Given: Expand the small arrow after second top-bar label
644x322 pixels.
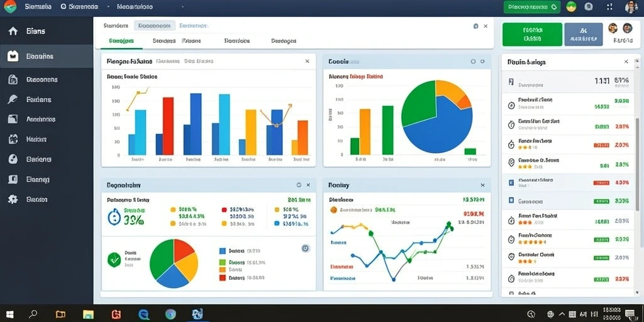Looking at the screenshot, I should click(x=108, y=7).
